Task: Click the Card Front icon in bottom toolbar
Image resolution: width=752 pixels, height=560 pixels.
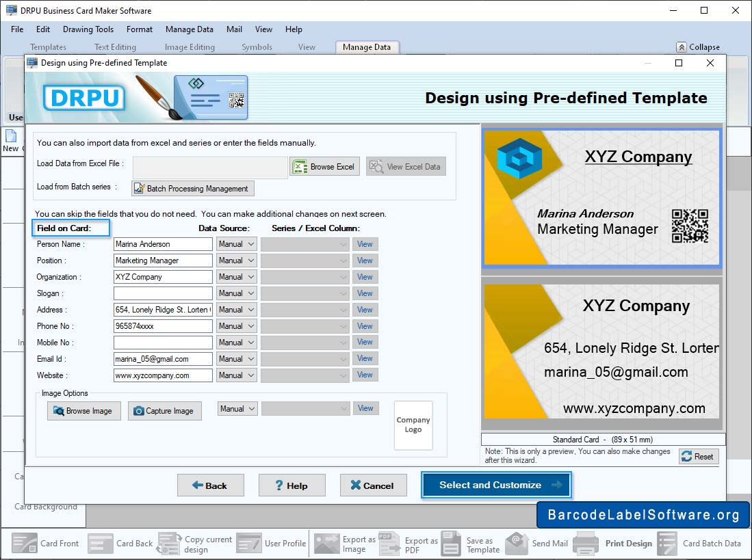Action: coord(24,543)
